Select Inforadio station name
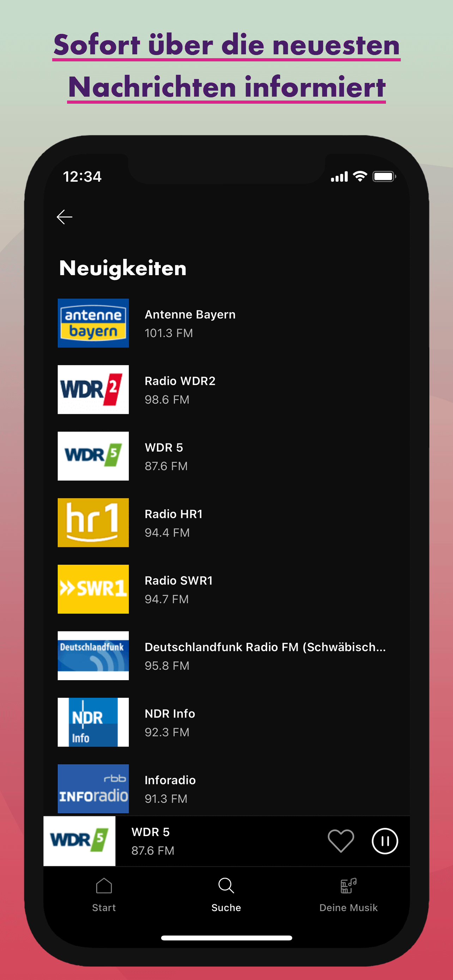The width and height of the screenshot is (453, 980). pyautogui.click(x=170, y=780)
